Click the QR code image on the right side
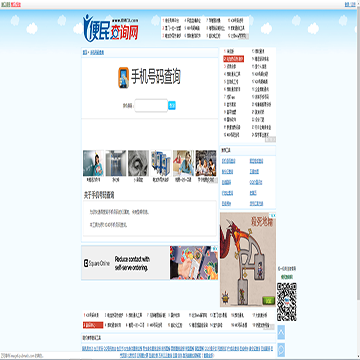The width and height of the screenshot is (360, 360). [287, 302]
